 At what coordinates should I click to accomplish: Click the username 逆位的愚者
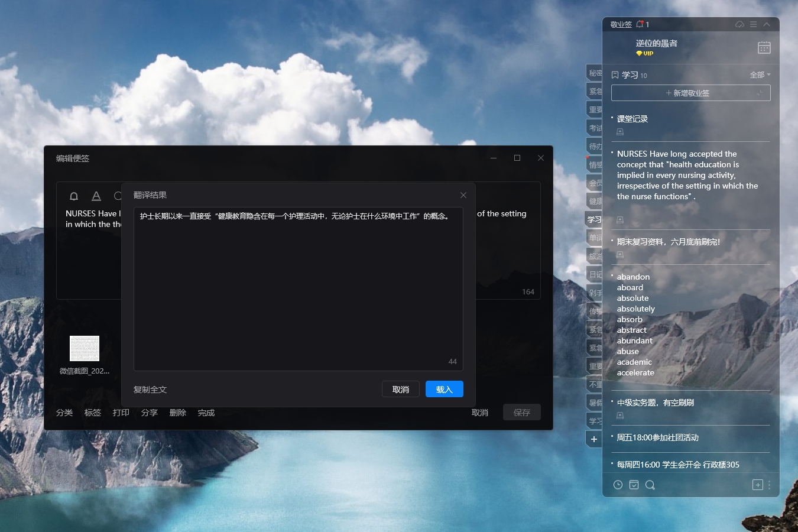656,43
